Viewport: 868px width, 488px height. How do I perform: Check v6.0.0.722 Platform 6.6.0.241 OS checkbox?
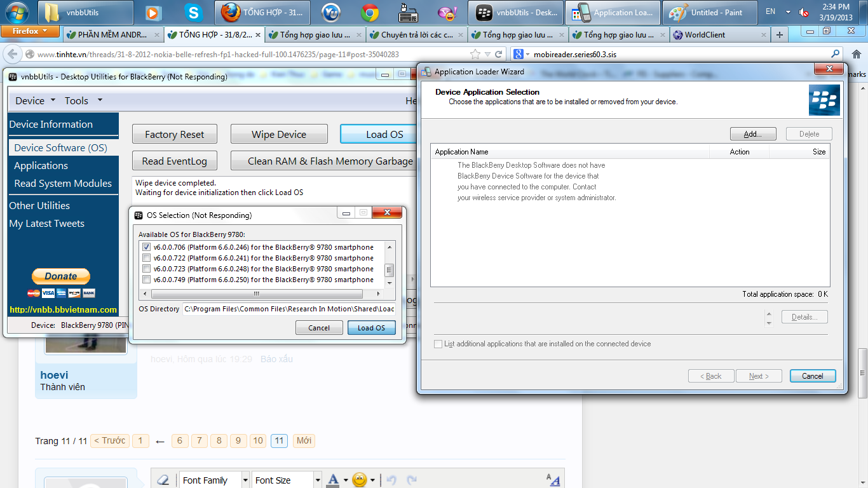[x=147, y=258]
